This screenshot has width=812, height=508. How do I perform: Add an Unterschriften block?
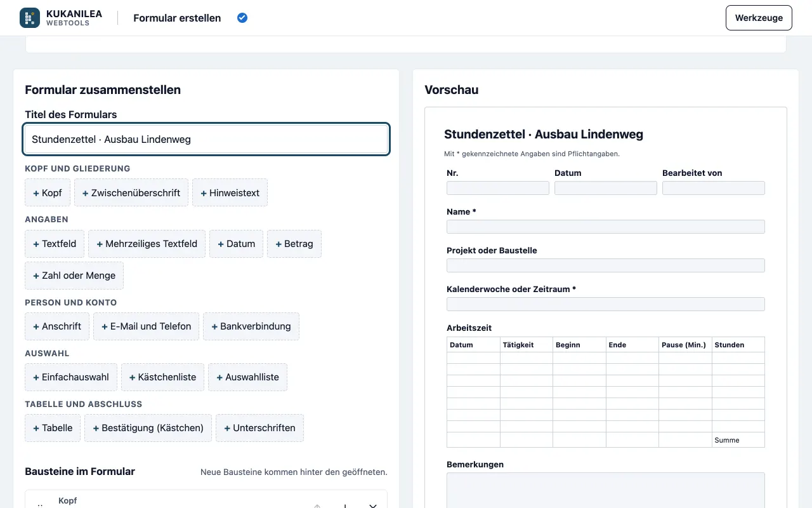(259, 428)
